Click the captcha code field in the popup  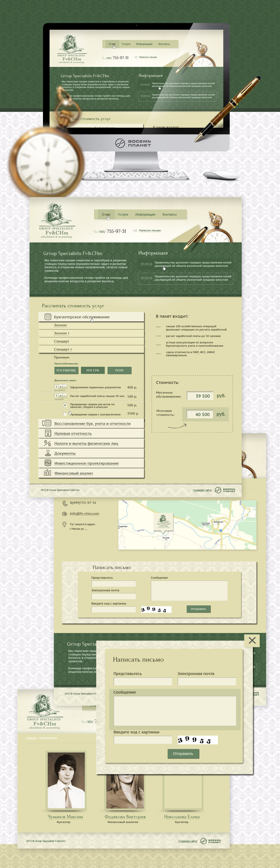tap(143, 740)
